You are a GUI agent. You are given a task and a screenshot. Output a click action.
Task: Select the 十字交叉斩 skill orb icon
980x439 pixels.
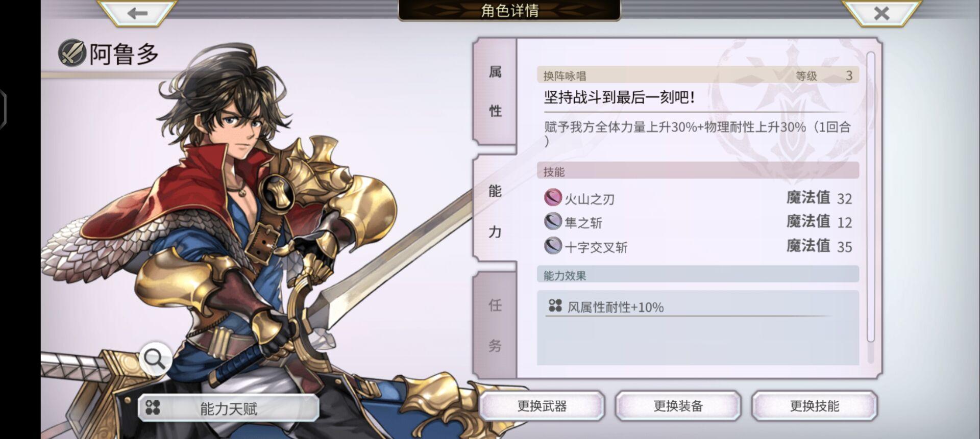coord(553,246)
